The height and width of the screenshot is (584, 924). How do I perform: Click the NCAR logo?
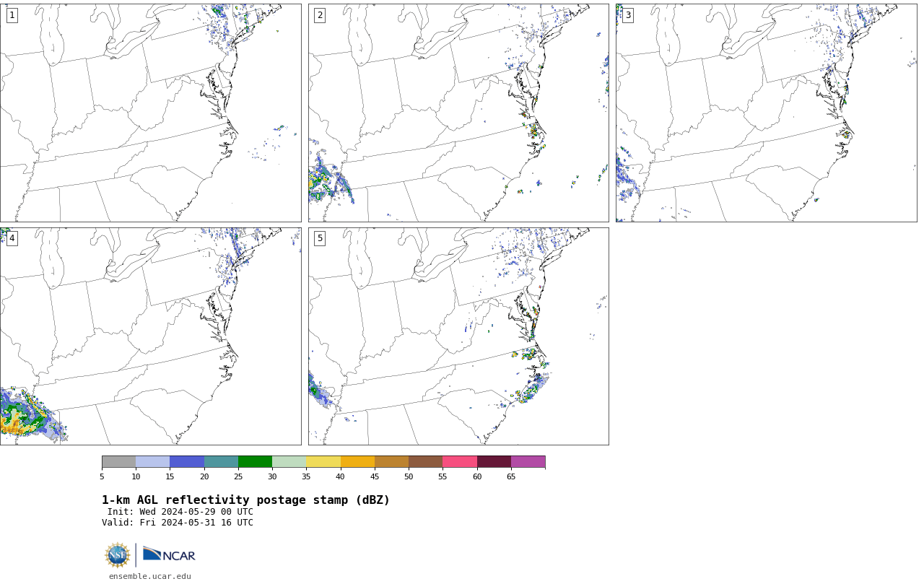[169, 554]
